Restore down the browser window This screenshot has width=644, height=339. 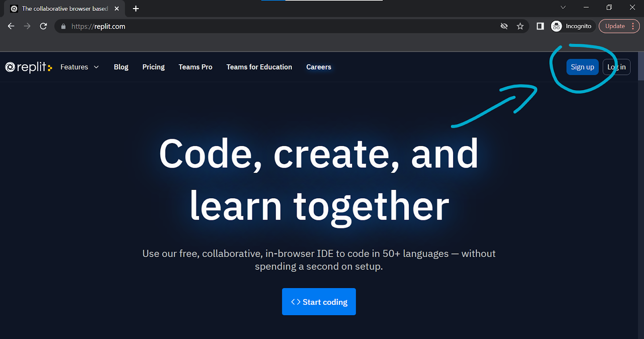click(x=609, y=7)
